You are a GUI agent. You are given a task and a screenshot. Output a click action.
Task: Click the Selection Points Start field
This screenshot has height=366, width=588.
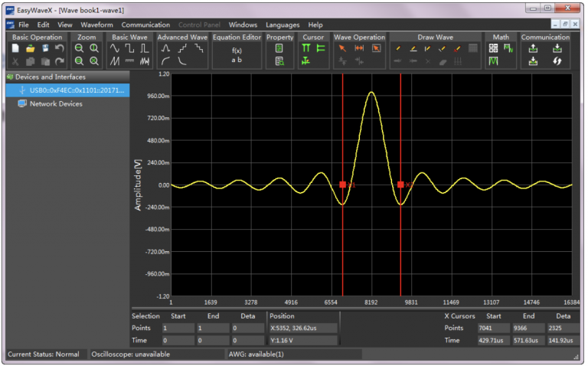tap(178, 328)
